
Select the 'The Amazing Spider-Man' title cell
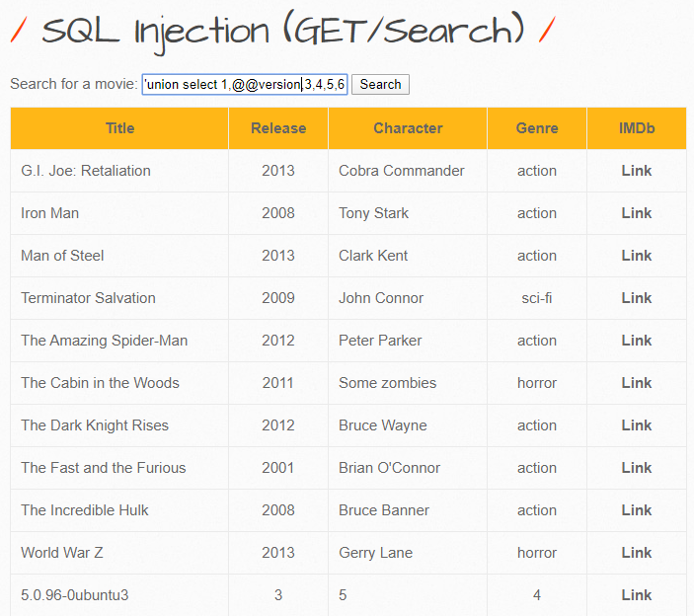tap(119, 341)
